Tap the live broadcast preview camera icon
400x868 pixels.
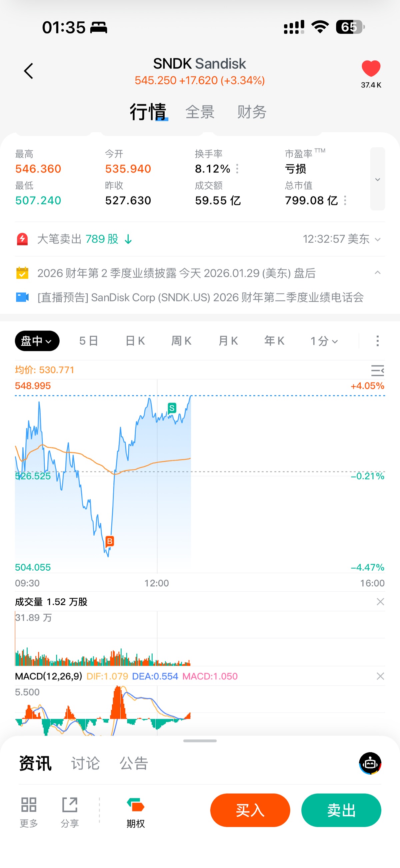(23, 297)
